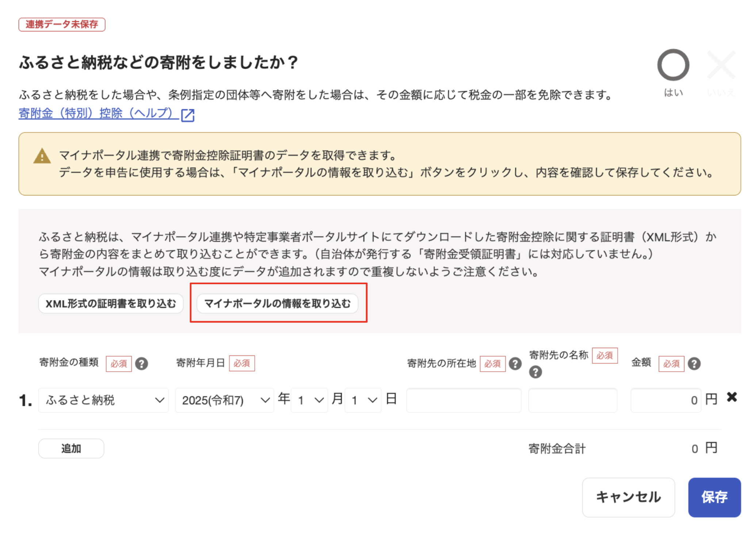The width and height of the screenshot is (756, 534).
Task: Click マイナポータルの情報を取り込む button
Action: (x=277, y=303)
